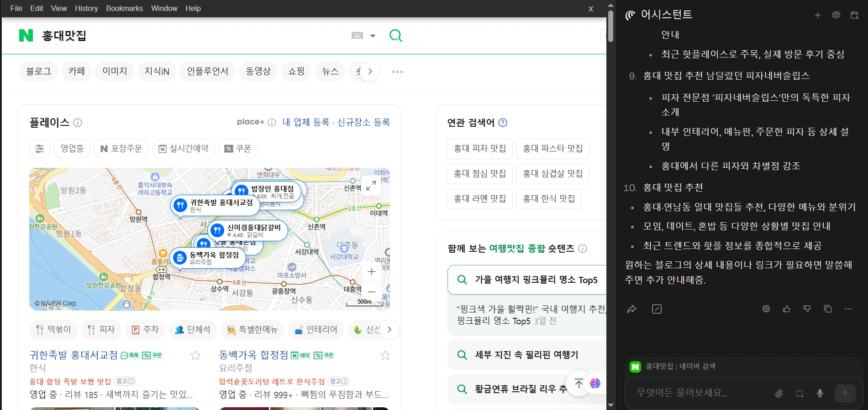
Task: Open the Bookmarks menu
Action: coord(124,8)
